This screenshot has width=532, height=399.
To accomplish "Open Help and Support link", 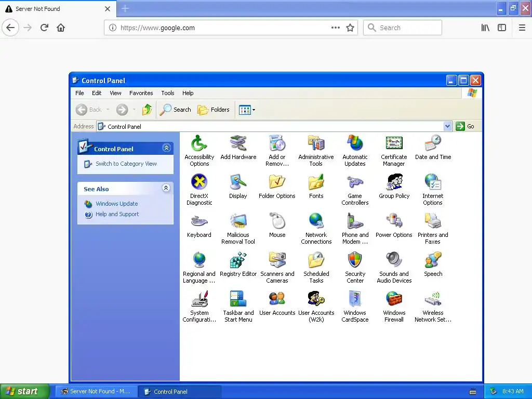I will coord(117,214).
